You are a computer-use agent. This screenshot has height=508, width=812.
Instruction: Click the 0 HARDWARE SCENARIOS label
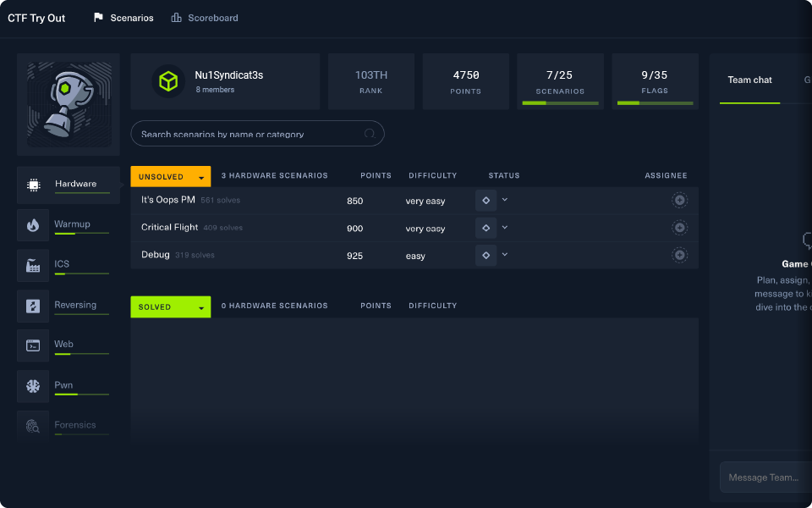coord(274,306)
